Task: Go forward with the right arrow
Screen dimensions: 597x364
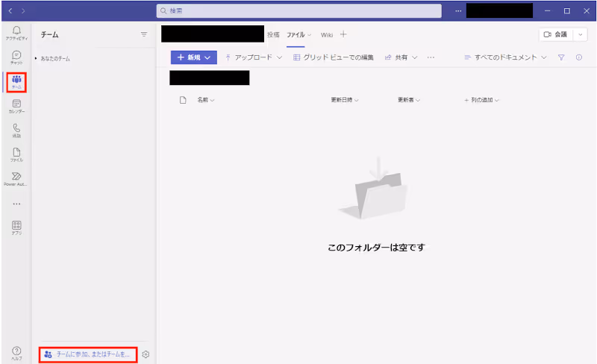Action: pos(23,10)
